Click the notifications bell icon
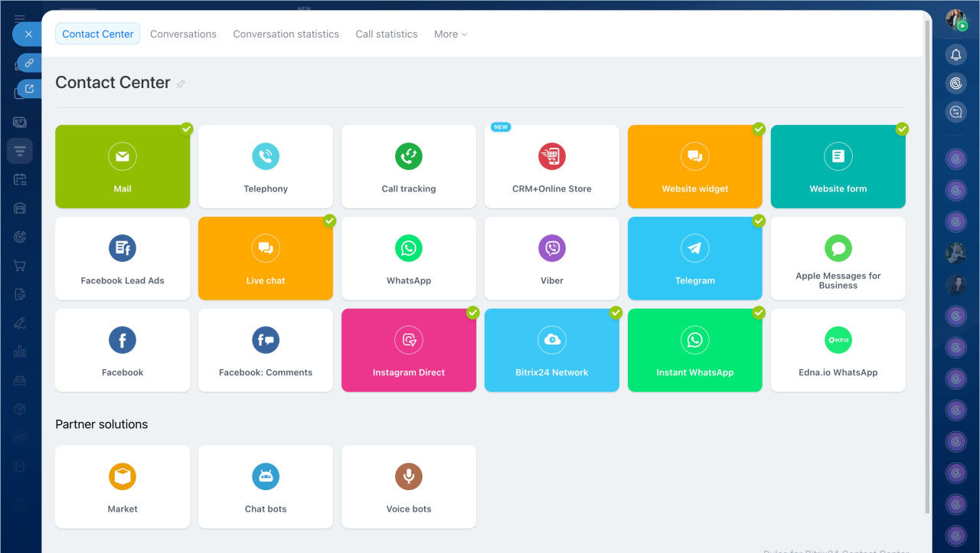Image resolution: width=980 pixels, height=553 pixels. 955,54
